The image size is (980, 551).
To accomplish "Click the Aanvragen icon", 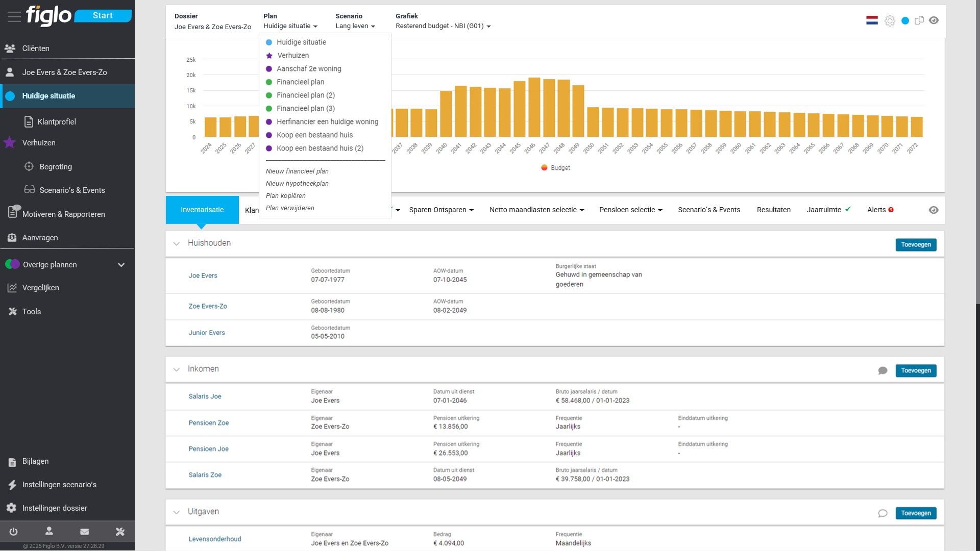I will (x=12, y=238).
